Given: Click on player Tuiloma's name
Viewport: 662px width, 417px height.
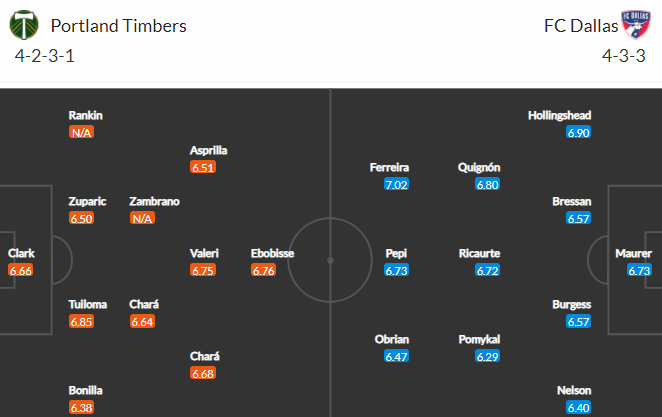Looking at the screenshot, I should (88, 304).
